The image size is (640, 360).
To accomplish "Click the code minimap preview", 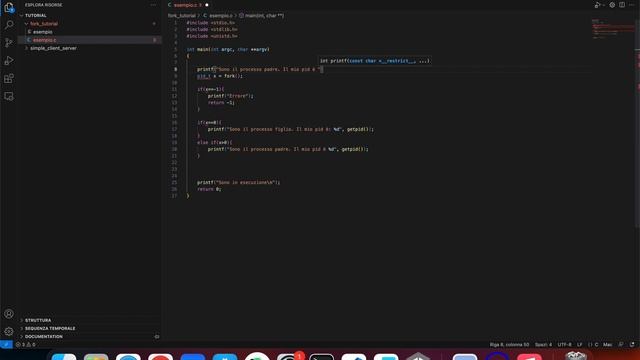I will click(612, 29).
